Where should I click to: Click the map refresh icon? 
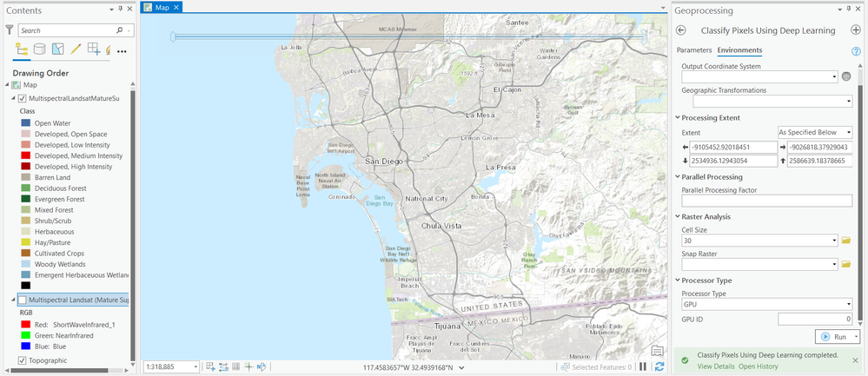pos(659,366)
